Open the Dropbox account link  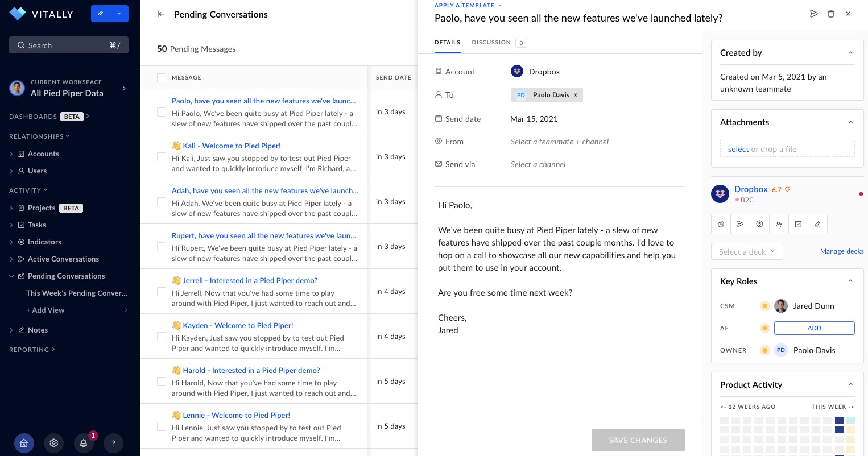[x=751, y=189]
